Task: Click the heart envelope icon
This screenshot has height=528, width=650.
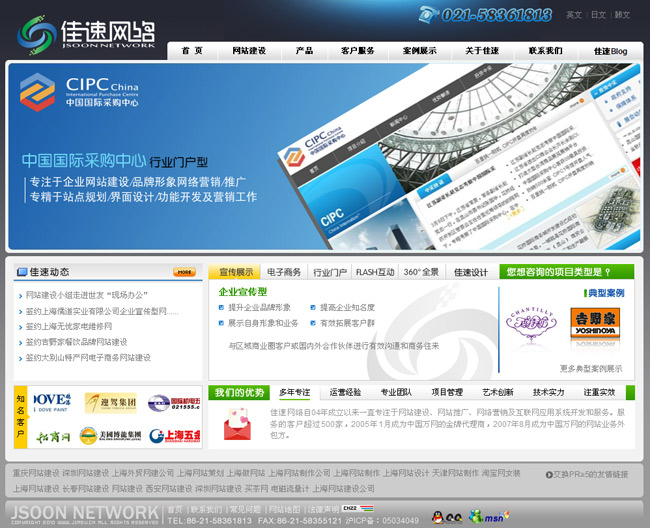Action: click(x=237, y=424)
